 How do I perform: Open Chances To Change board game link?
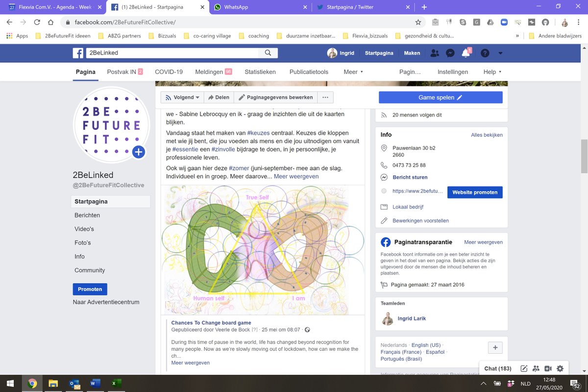click(x=211, y=322)
